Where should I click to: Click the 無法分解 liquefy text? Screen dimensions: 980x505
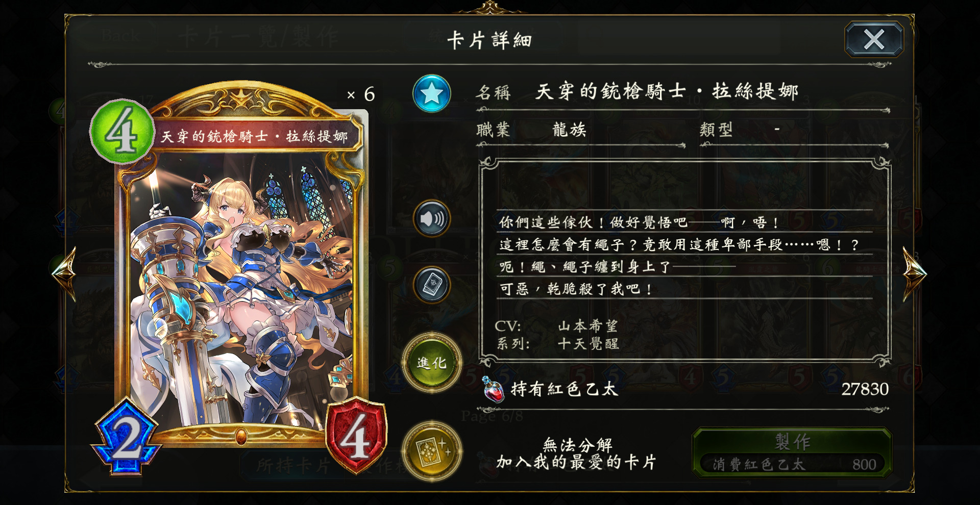point(577,445)
